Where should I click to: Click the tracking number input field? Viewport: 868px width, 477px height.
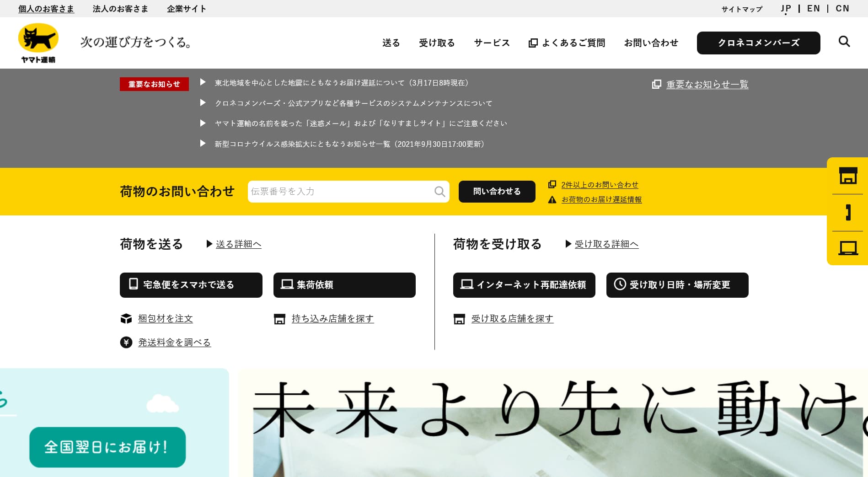[x=348, y=192]
